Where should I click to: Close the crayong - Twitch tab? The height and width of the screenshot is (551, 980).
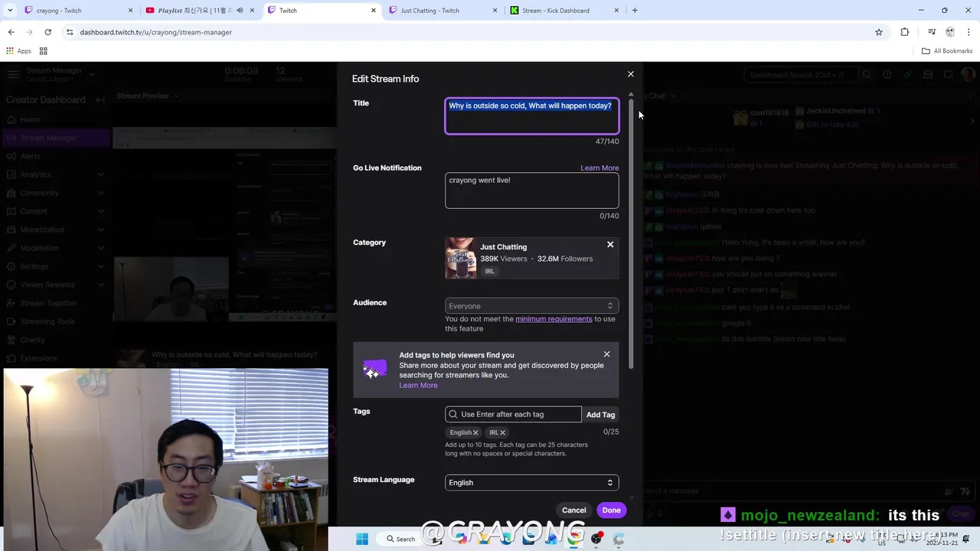[x=130, y=11]
